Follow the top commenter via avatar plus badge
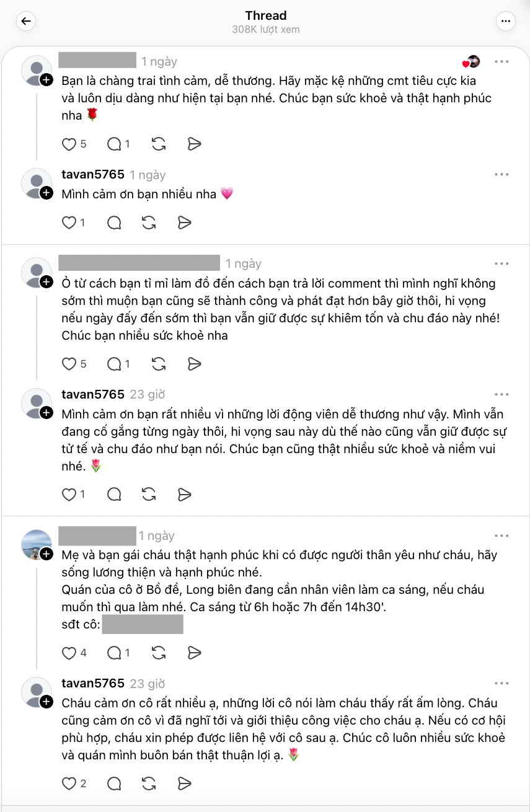 (46, 81)
